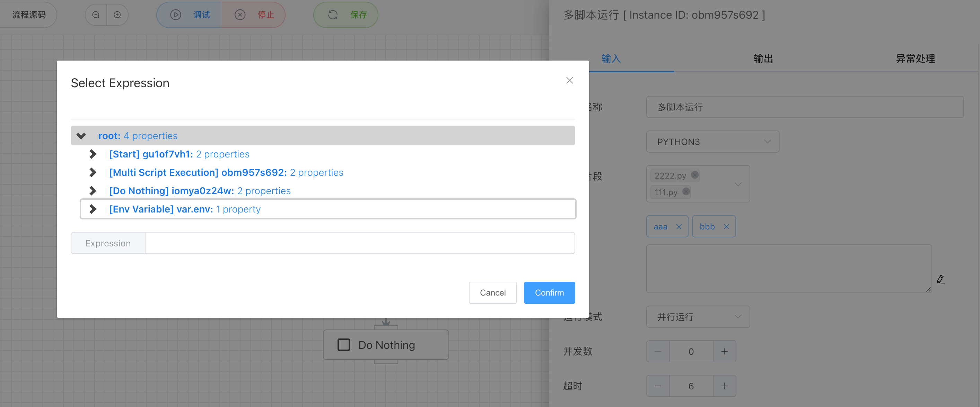Viewport: 980px width, 407px height.
Task: Select the zoom-out magnifier icon
Action: (x=96, y=15)
